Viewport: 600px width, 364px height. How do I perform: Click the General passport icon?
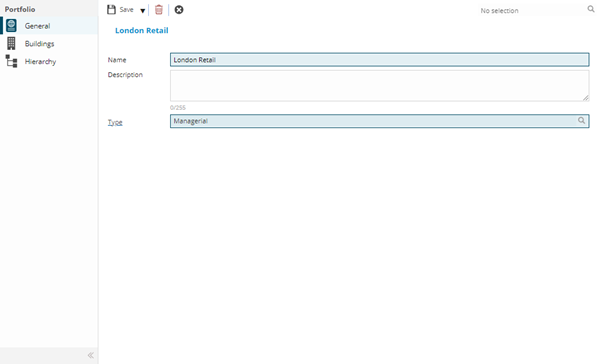[11, 25]
